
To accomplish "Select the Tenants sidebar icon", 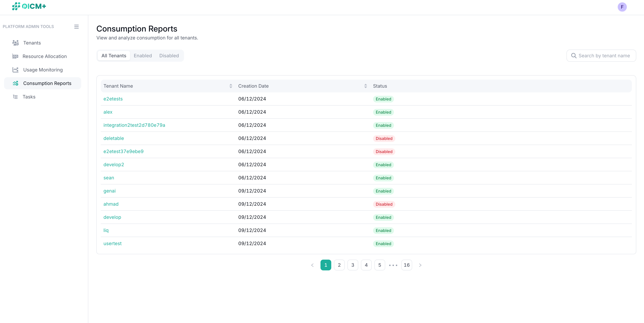I will (15, 42).
